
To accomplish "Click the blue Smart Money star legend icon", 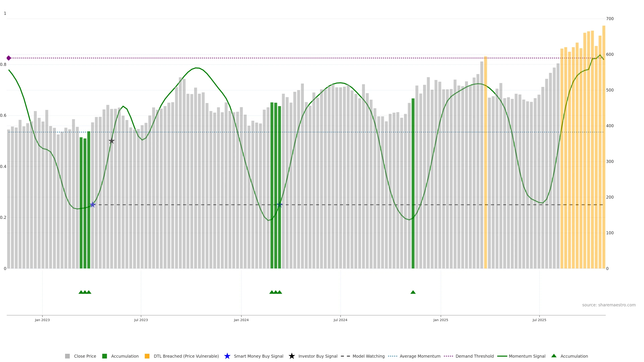I will 227,356.
